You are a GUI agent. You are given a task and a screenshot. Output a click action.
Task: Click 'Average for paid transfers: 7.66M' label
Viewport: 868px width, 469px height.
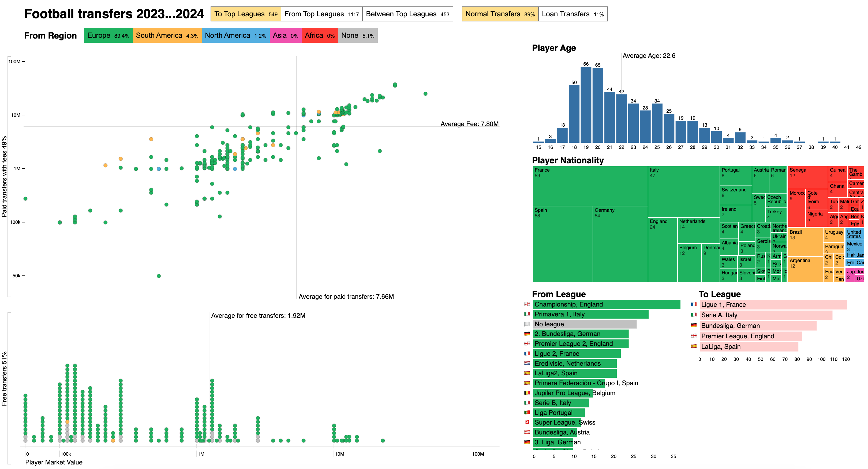346,297
